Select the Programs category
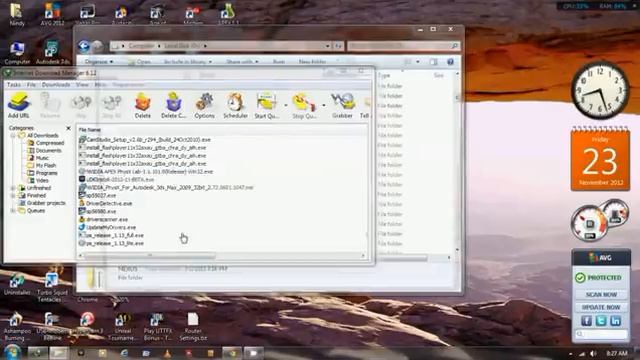 coord(47,173)
